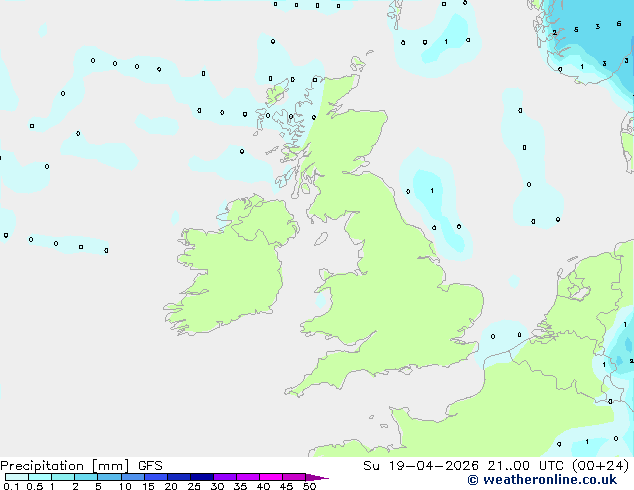Click the 'Precipitation [mm] GFS' title

pos(81,466)
